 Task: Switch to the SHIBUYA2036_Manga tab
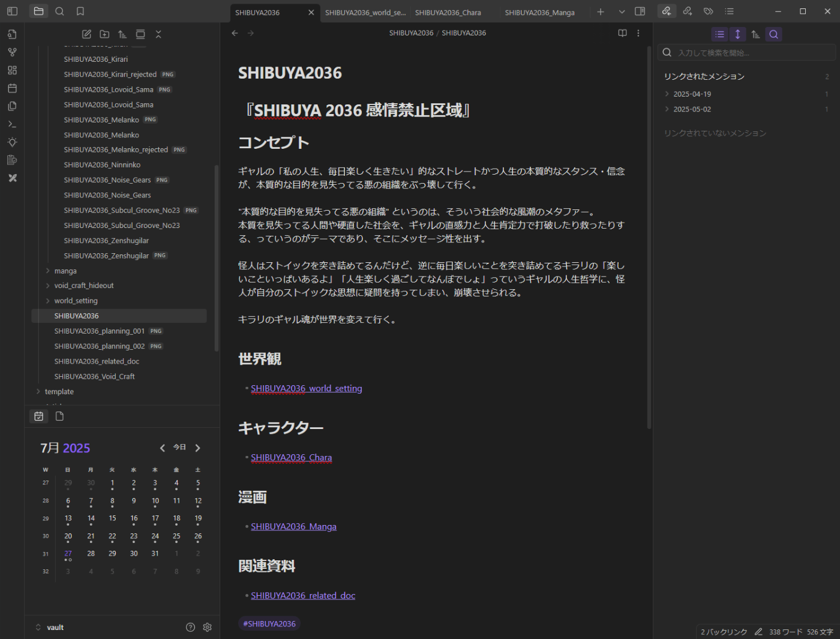[540, 12]
